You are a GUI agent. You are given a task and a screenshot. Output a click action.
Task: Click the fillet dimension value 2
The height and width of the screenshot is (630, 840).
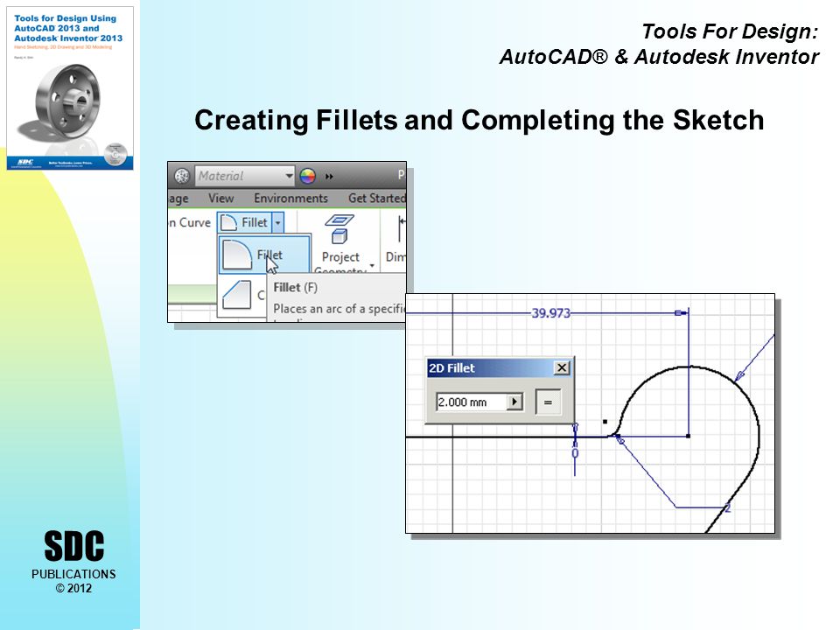click(727, 508)
